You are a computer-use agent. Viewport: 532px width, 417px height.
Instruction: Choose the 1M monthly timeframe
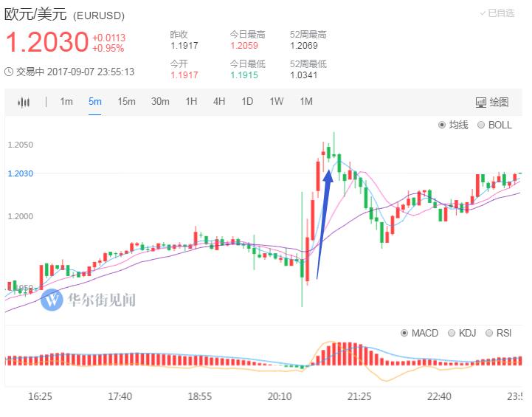click(305, 102)
